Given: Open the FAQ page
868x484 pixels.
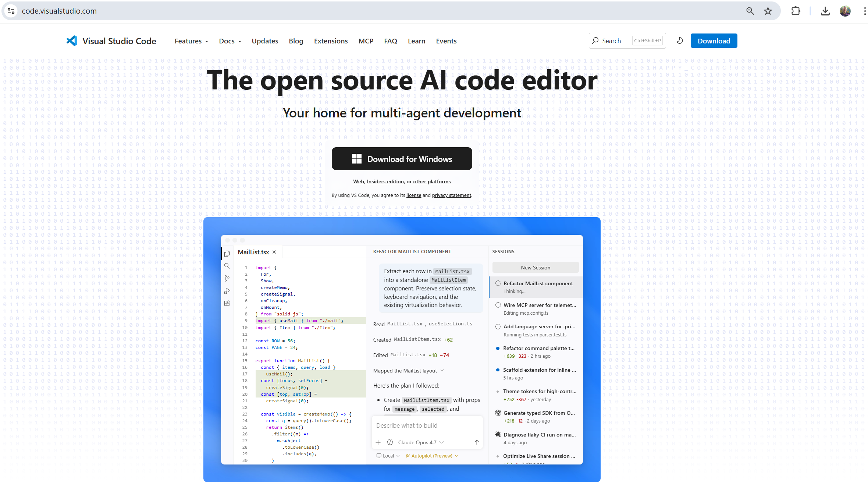Looking at the screenshot, I should [x=391, y=41].
